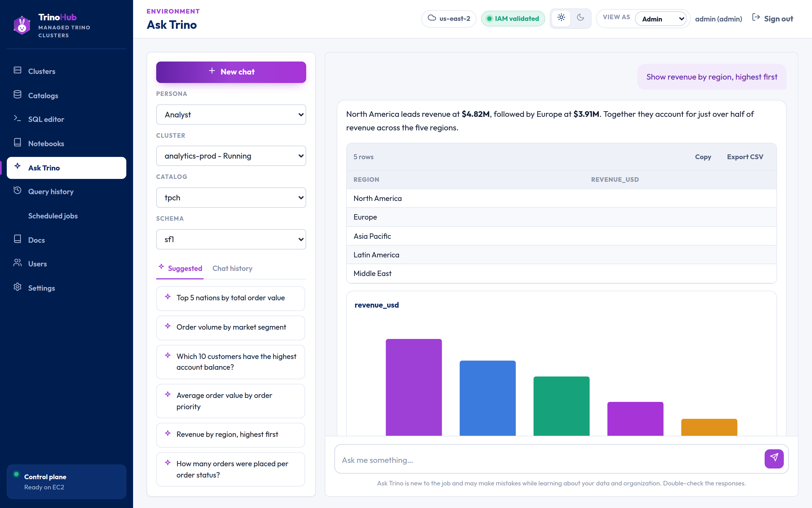The width and height of the screenshot is (812, 508).
Task: Run suggestion Order volume by market segment
Action: click(231, 328)
